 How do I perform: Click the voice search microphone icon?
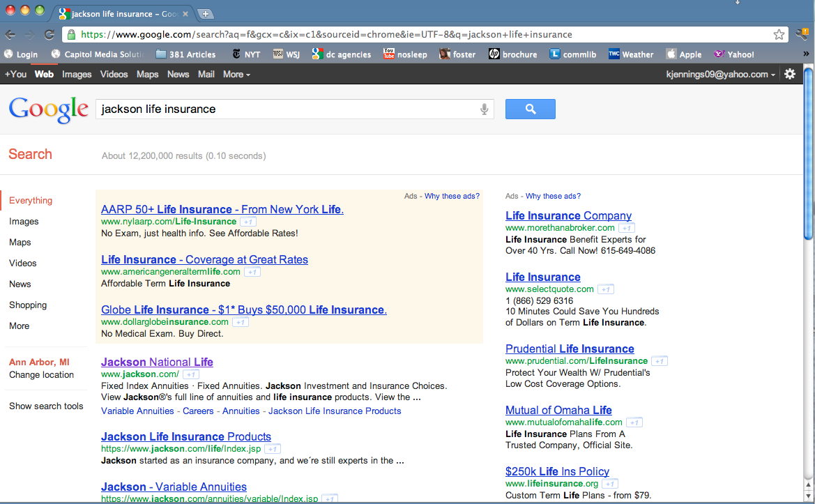tap(484, 109)
